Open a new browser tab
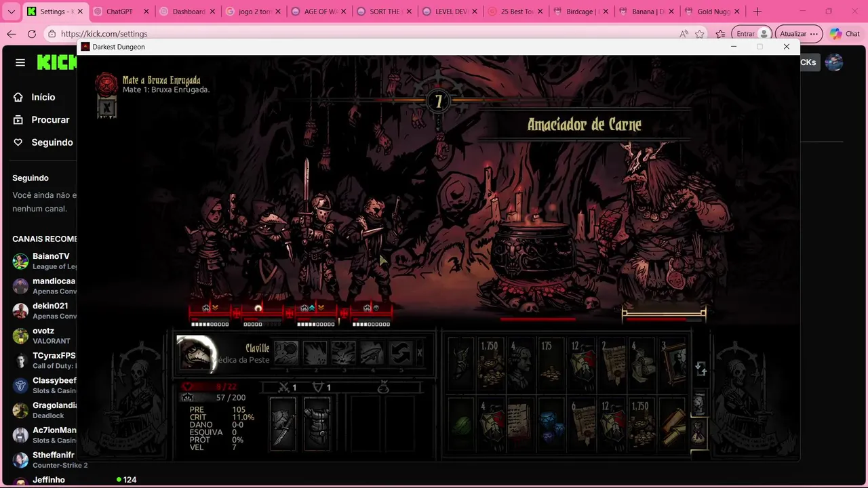Viewport: 868px width, 488px height. point(757,12)
